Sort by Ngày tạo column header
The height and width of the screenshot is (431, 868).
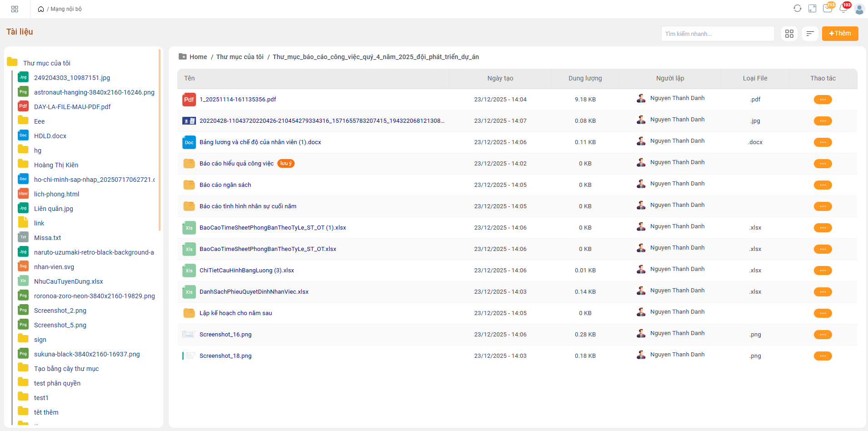tap(500, 78)
